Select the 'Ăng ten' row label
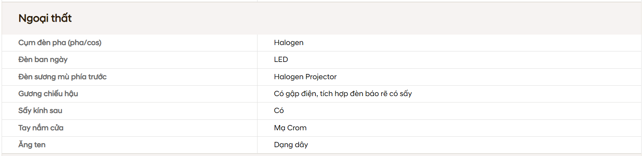The width and height of the screenshot is (644, 156). (32, 145)
